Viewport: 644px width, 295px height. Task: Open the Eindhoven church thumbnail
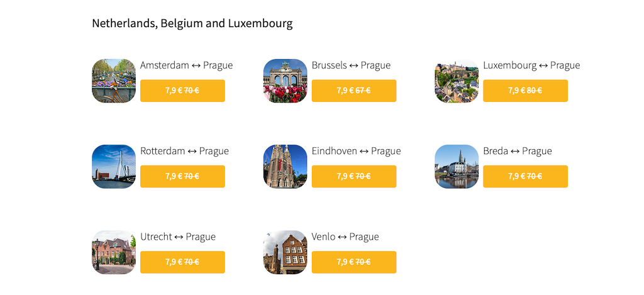coord(285,167)
